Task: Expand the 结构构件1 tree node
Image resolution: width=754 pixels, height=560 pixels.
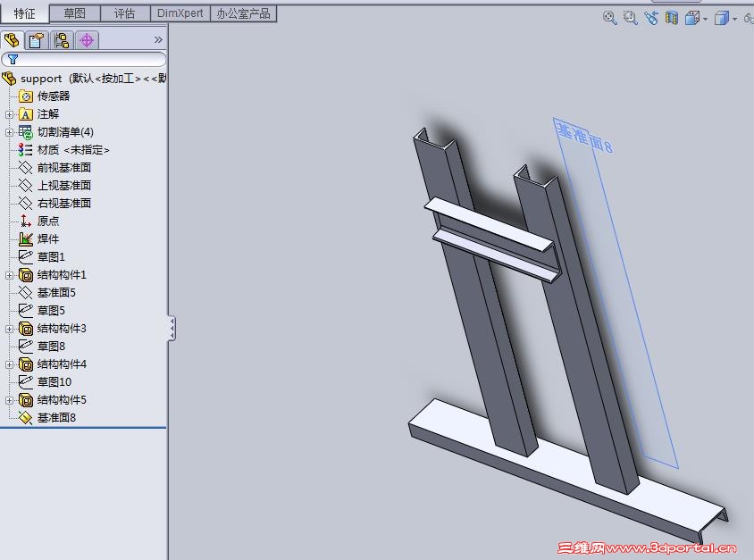Action: pos(9,275)
